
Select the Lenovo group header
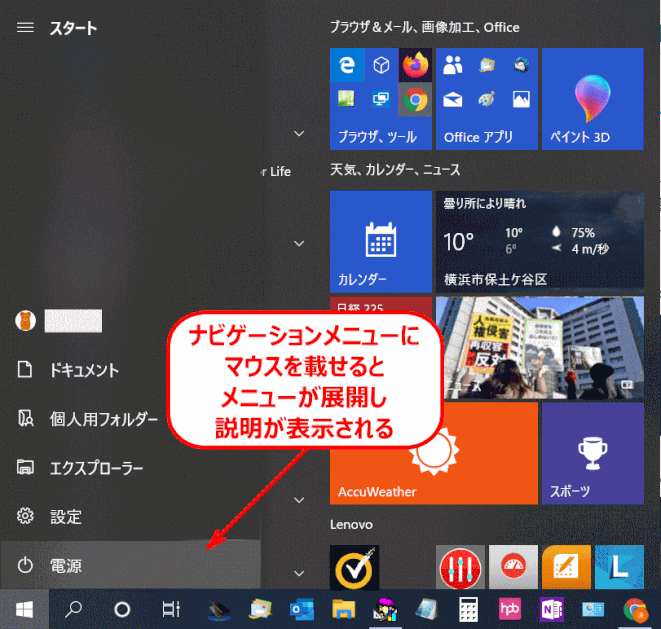pos(351,524)
